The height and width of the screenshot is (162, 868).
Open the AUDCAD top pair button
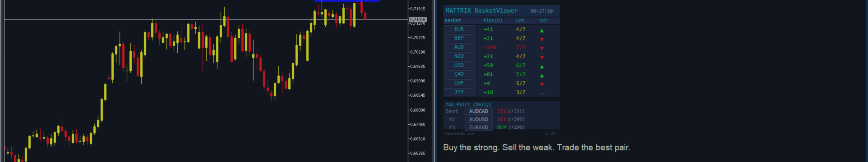[x=479, y=111]
